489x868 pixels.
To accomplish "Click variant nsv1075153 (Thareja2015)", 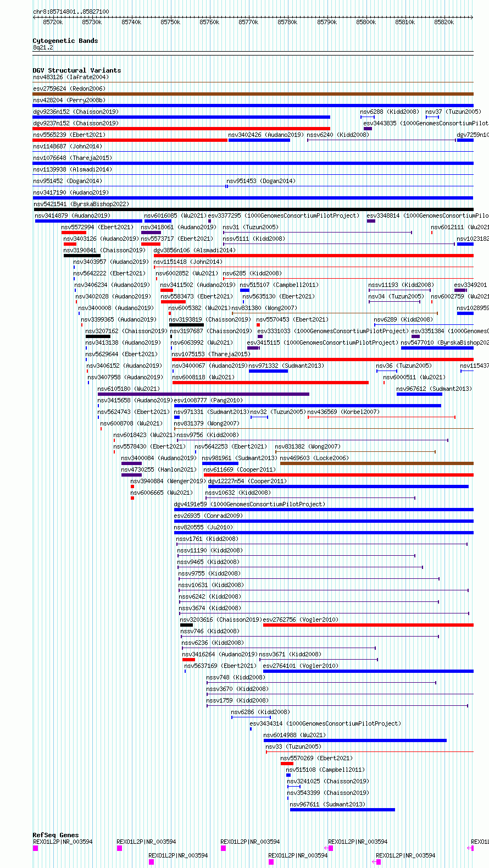I will (x=212, y=354).
